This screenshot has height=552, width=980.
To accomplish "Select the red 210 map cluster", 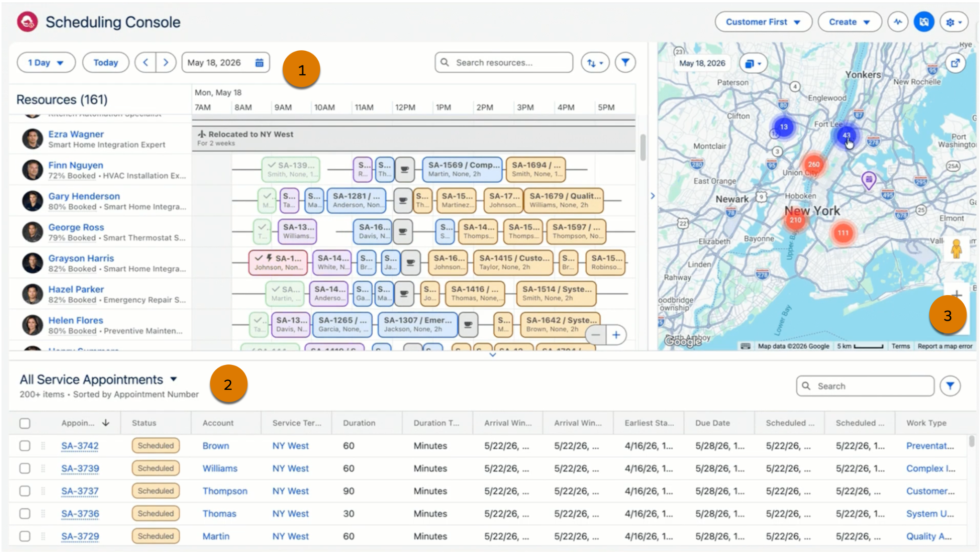I will pos(795,220).
